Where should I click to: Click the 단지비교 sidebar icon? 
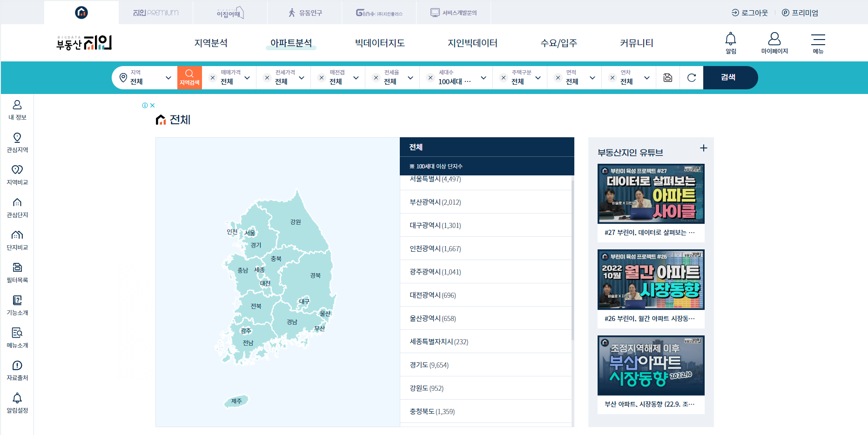tap(17, 240)
